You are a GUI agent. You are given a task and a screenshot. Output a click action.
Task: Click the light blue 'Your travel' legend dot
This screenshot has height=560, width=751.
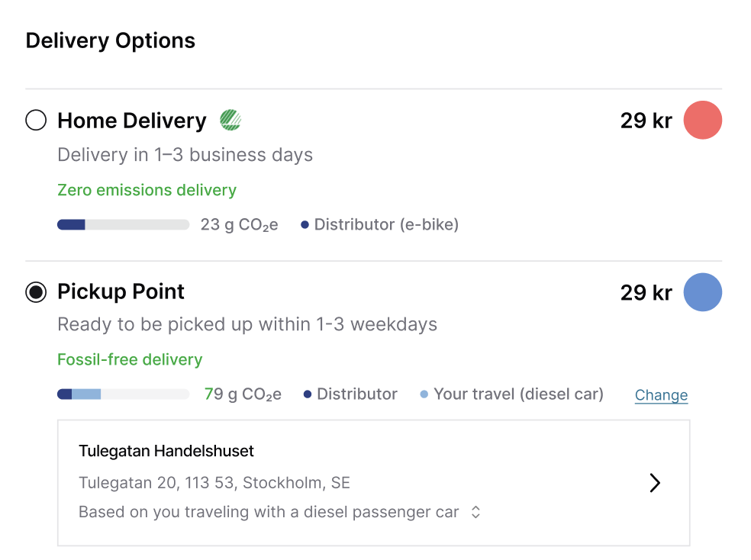pyautogui.click(x=424, y=394)
